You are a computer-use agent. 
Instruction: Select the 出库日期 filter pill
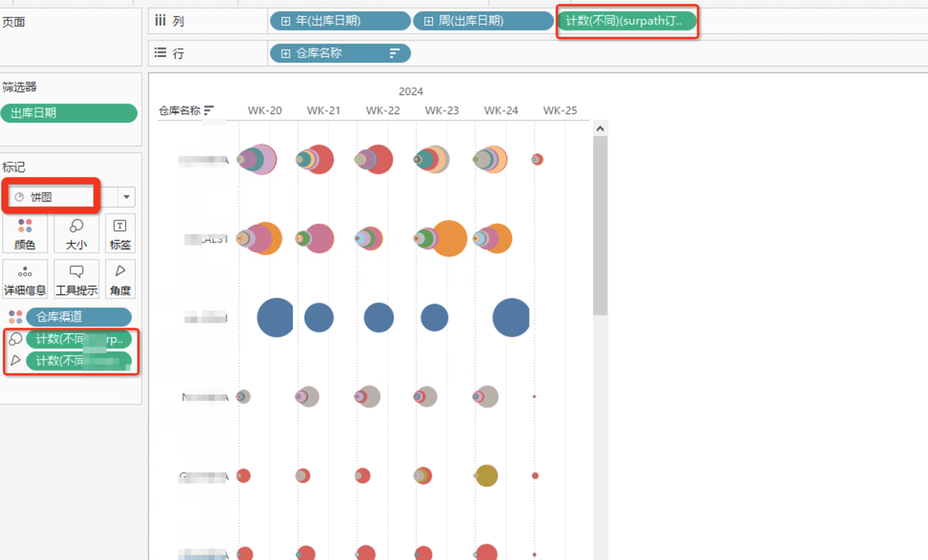tap(69, 113)
